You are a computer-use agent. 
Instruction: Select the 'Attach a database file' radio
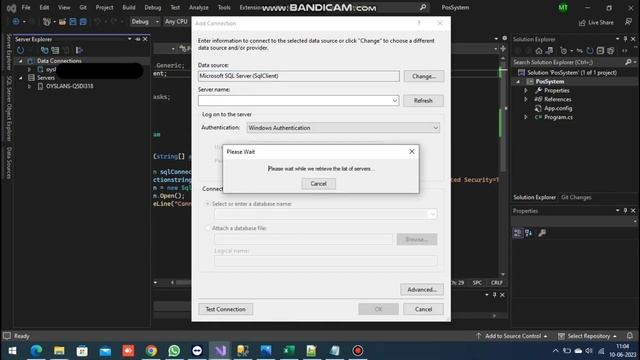click(x=207, y=228)
